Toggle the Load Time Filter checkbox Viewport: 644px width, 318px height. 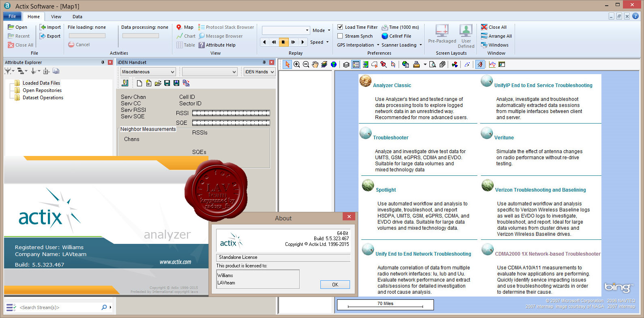pos(340,27)
